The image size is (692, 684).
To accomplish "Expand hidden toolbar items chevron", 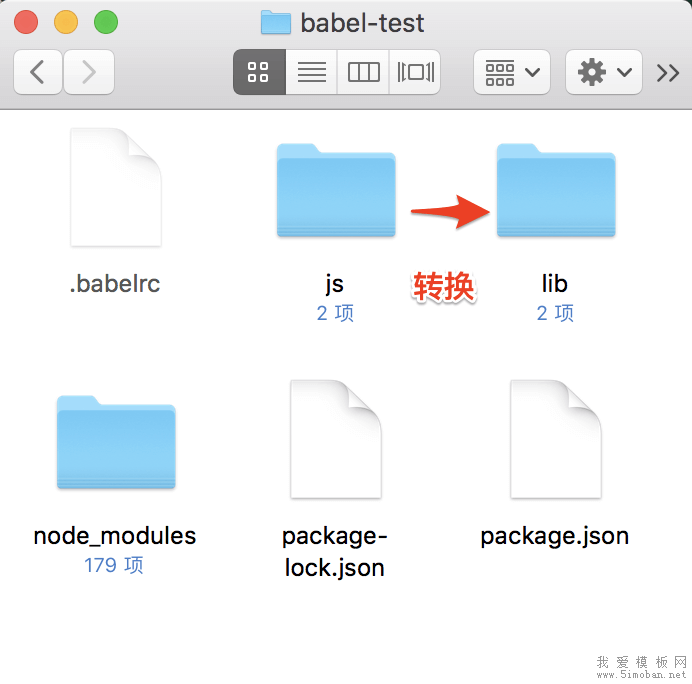I will tap(667, 72).
